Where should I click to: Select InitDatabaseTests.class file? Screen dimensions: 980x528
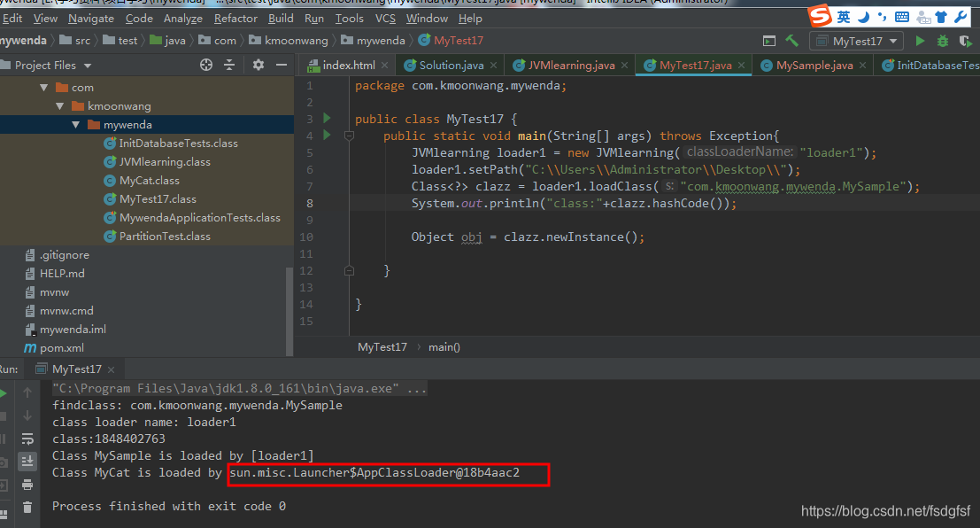[171, 144]
